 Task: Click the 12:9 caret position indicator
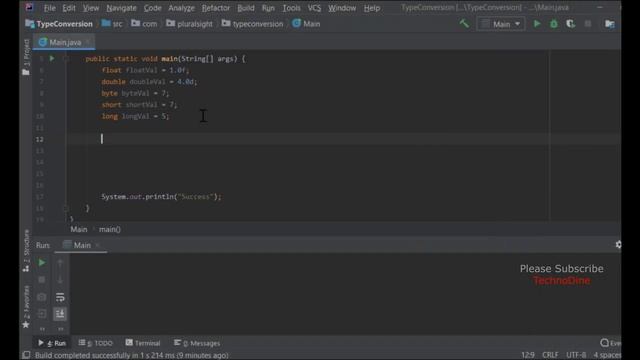pos(528,355)
